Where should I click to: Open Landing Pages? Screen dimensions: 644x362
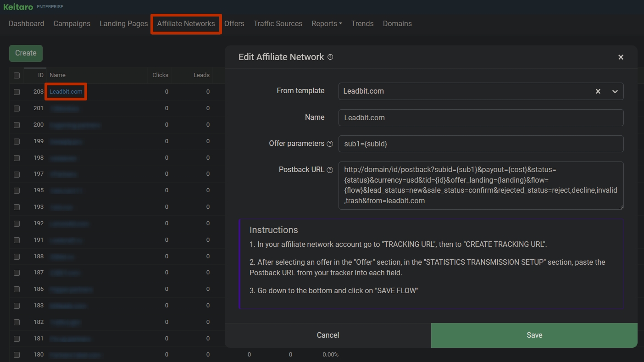(124, 23)
